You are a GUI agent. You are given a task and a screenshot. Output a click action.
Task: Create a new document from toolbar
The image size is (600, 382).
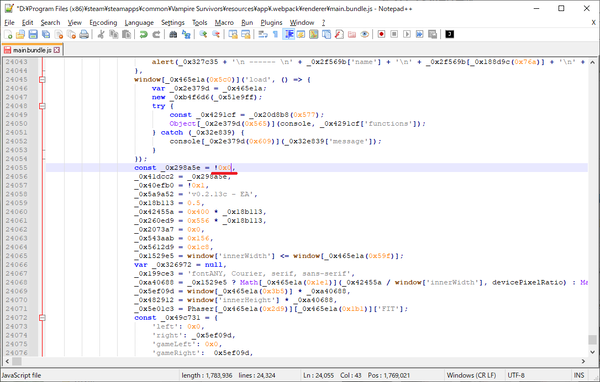8,35
